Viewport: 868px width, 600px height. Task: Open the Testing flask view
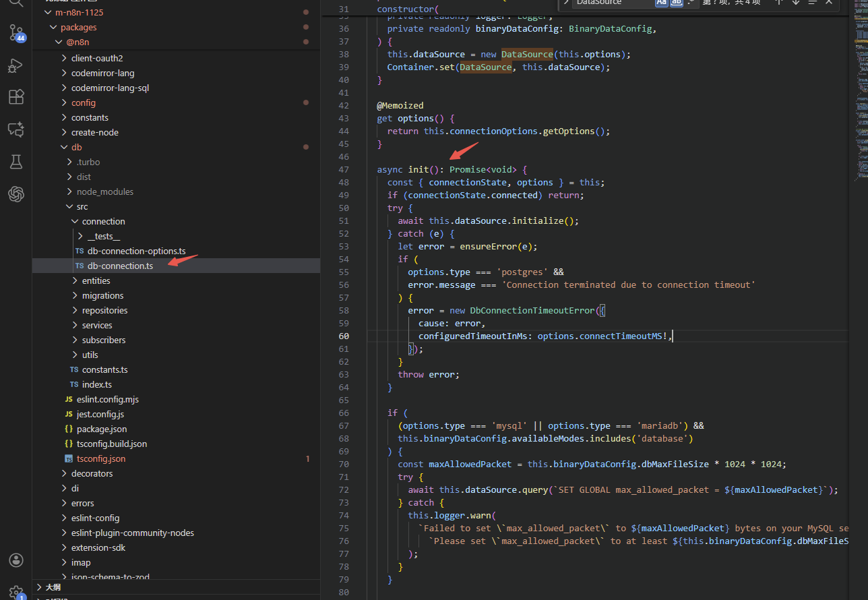(15, 161)
